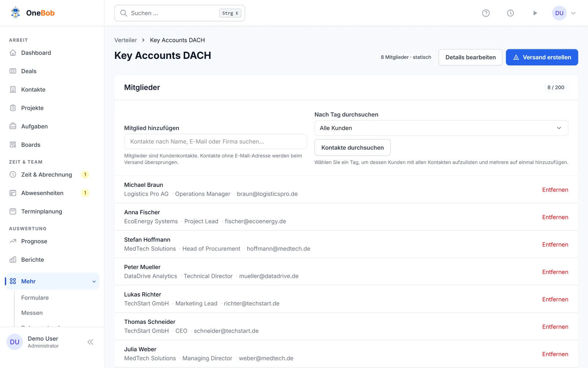Image resolution: width=588 pixels, height=368 pixels.
Task: Open Berichte bar chart icon
Action: [x=13, y=259]
